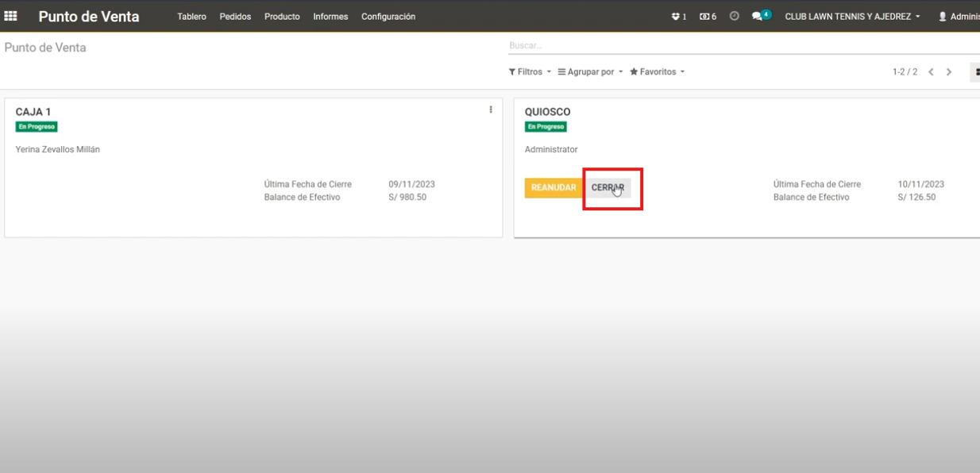The height and width of the screenshot is (473, 980).
Task: Click the cash counter icon showing 6
Action: click(708, 17)
